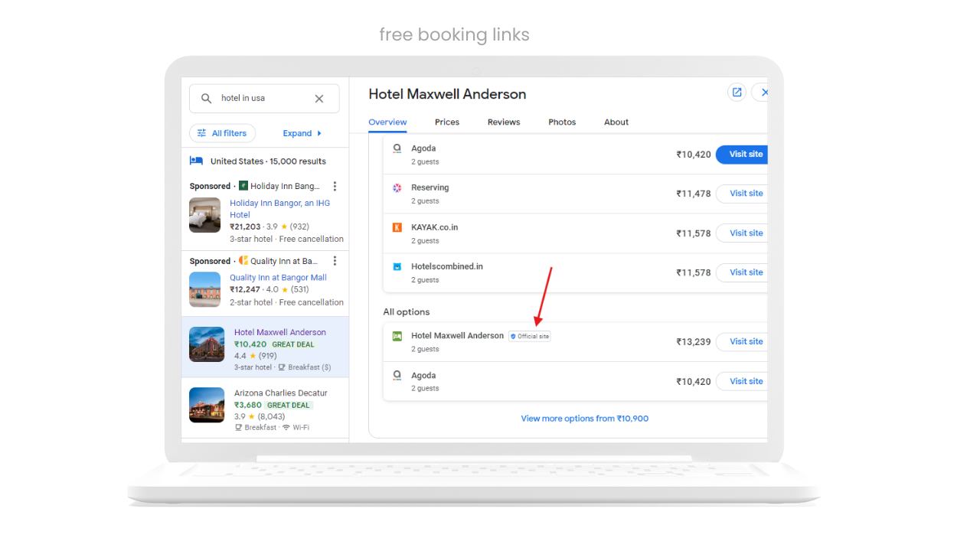The height and width of the screenshot is (551, 980).
Task: Switch to the Prices tab
Action: pos(446,122)
